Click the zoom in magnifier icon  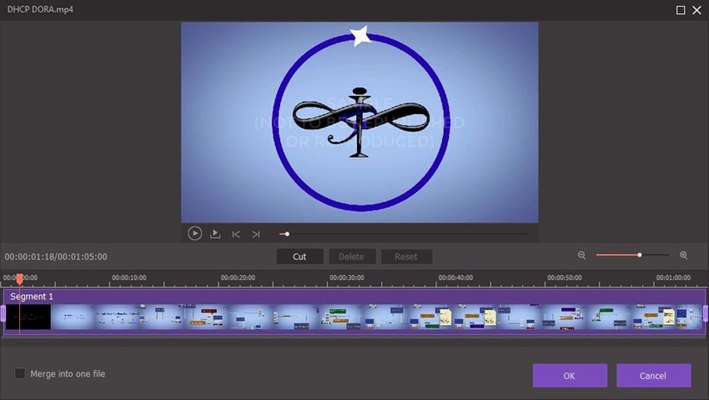(684, 256)
